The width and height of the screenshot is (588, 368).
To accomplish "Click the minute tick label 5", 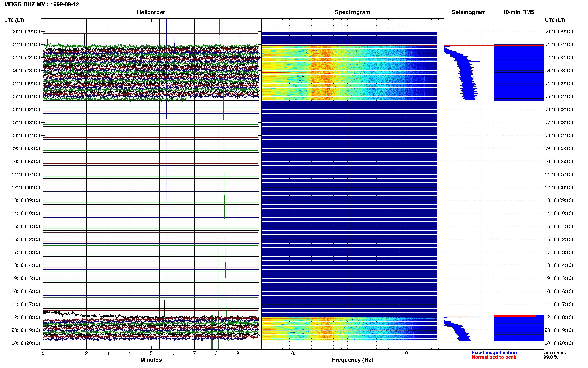I will [151, 353].
